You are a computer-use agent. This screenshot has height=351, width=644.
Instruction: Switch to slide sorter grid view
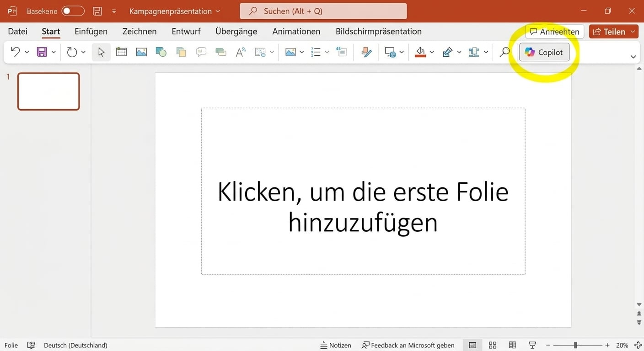[x=493, y=345]
